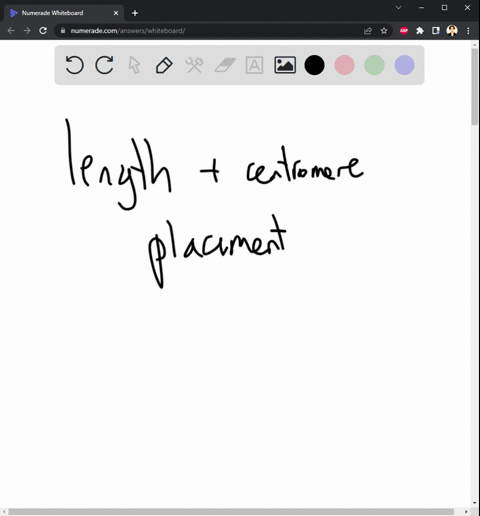This screenshot has width=480, height=516.
Task: Open the browser extensions puzzle menu
Action: pos(420,31)
